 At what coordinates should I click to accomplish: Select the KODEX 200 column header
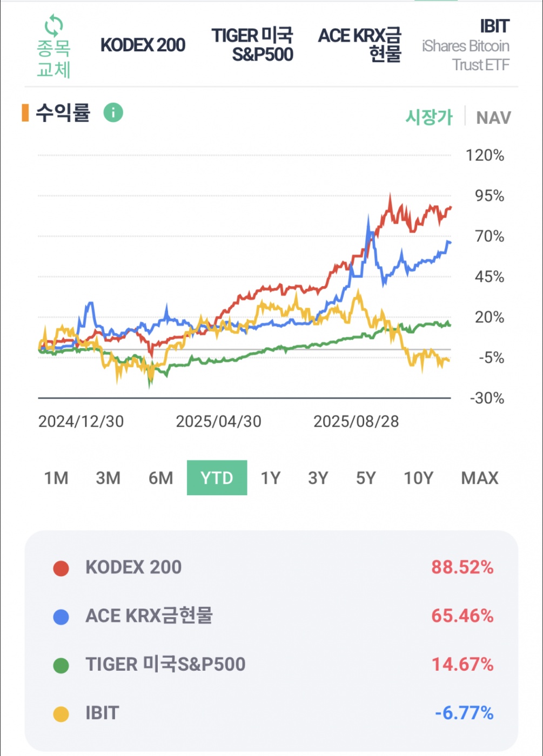click(143, 45)
